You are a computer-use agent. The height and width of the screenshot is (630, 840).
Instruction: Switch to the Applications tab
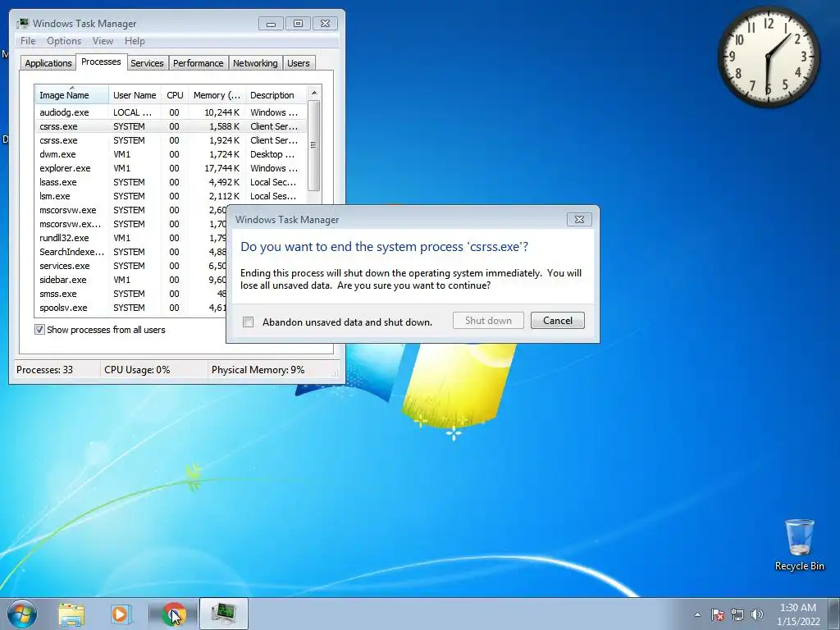point(48,63)
